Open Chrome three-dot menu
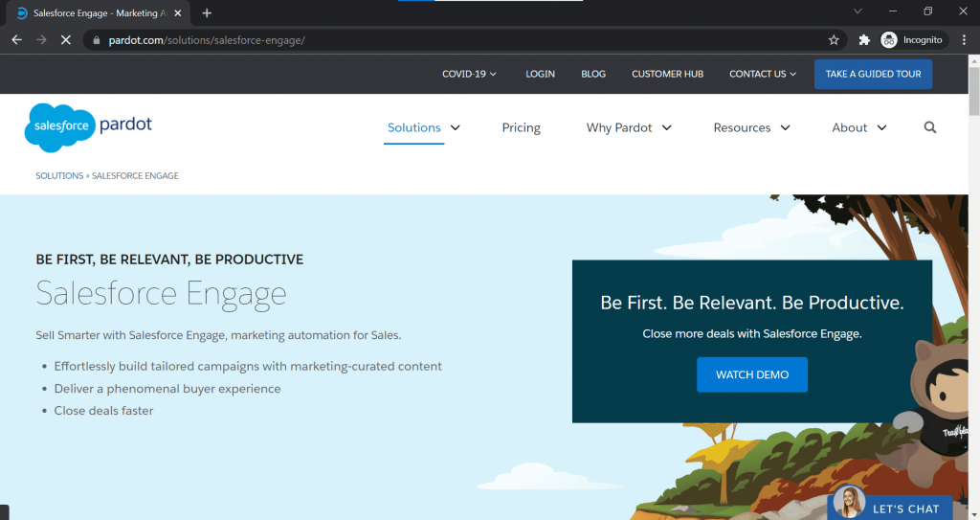 pos(965,40)
